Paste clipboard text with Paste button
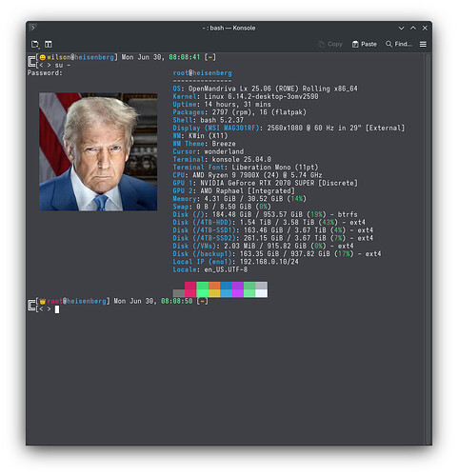Image resolution: width=458 pixels, height=476 pixels. (365, 44)
